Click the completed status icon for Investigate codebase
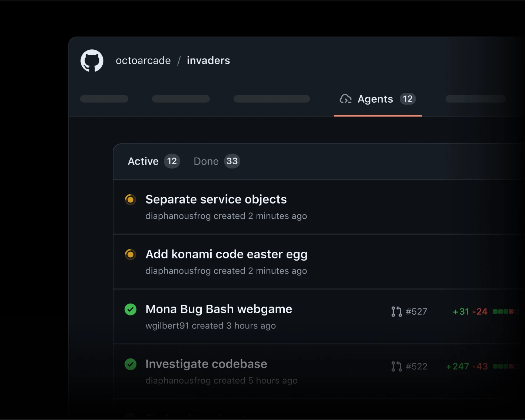The image size is (525, 420). [130, 364]
